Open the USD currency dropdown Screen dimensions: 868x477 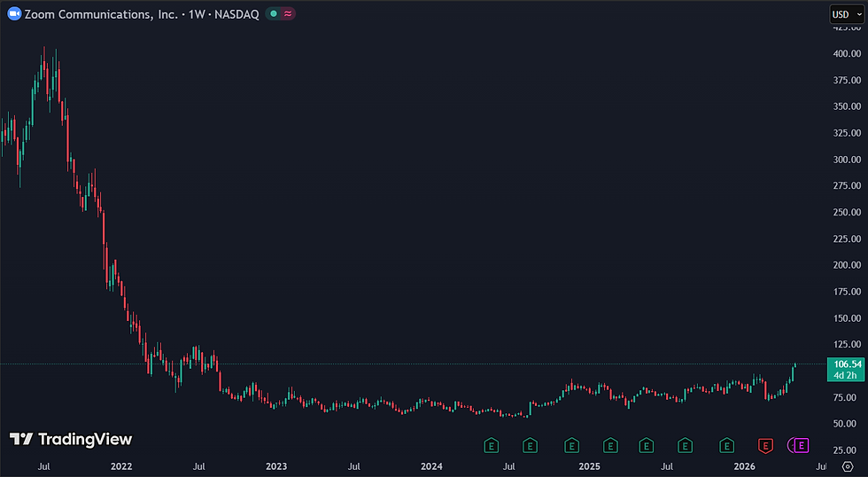(847, 14)
